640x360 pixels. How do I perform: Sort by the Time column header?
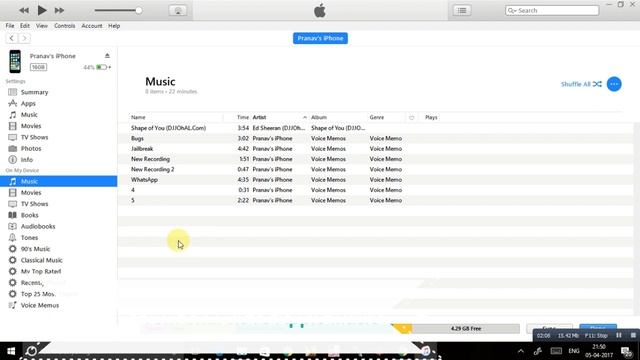point(243,117)
